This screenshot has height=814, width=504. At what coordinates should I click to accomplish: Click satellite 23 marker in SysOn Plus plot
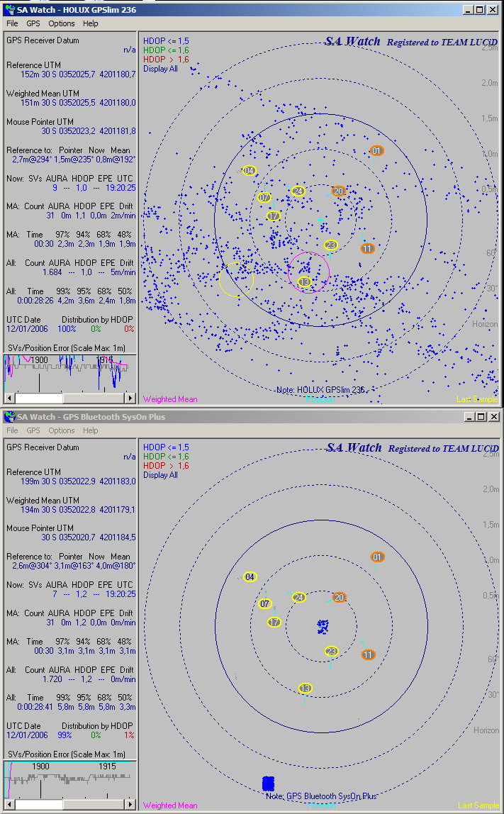pyautogui.click(x=331, y=651)
